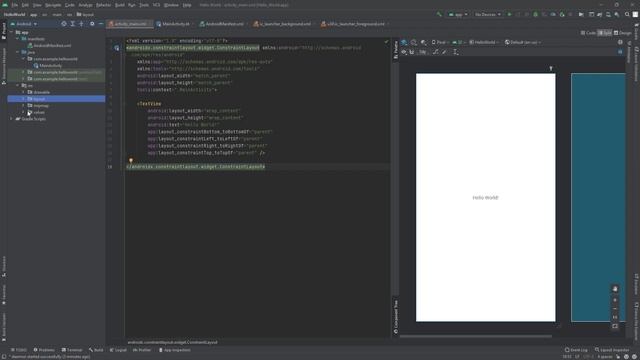Screen dimensions: 640x360
Task: Open the Event Log
Action: pyautogui.click(x=576, y=350)
